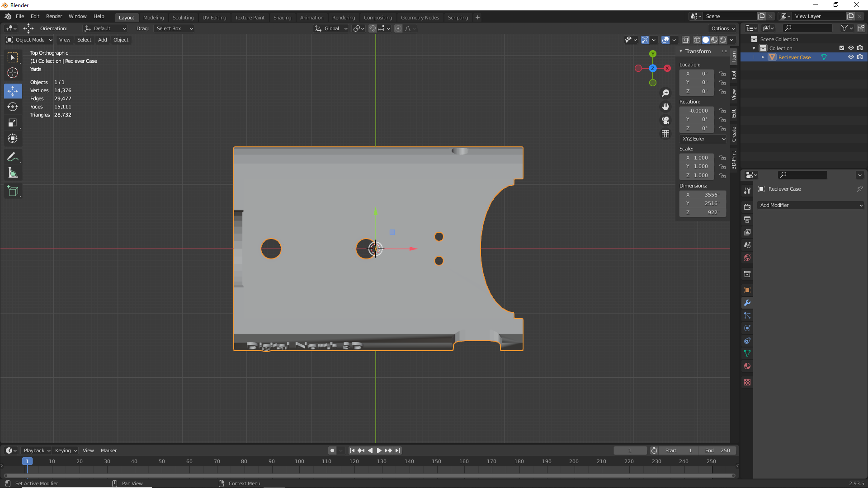868x488 pixels.
Task: Select the Scale tool
Action: point(13,122)
